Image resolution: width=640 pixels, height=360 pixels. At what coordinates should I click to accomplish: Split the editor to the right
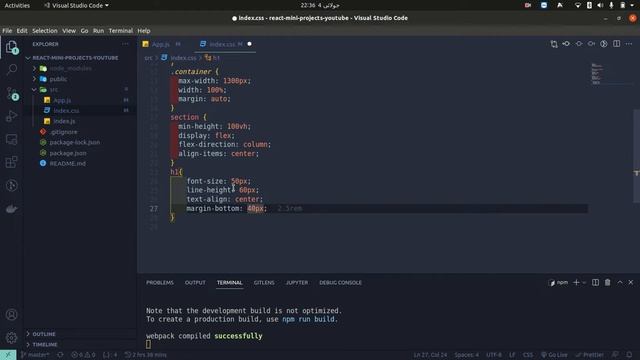616,44
